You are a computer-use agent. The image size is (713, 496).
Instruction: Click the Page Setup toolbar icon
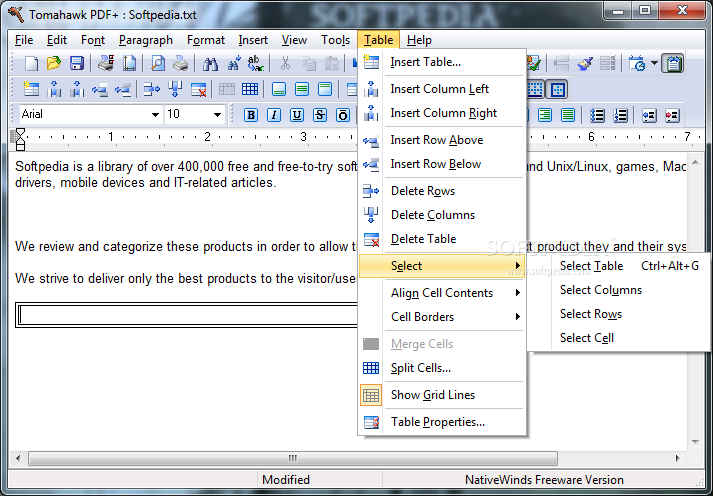[x=130, y=63]
